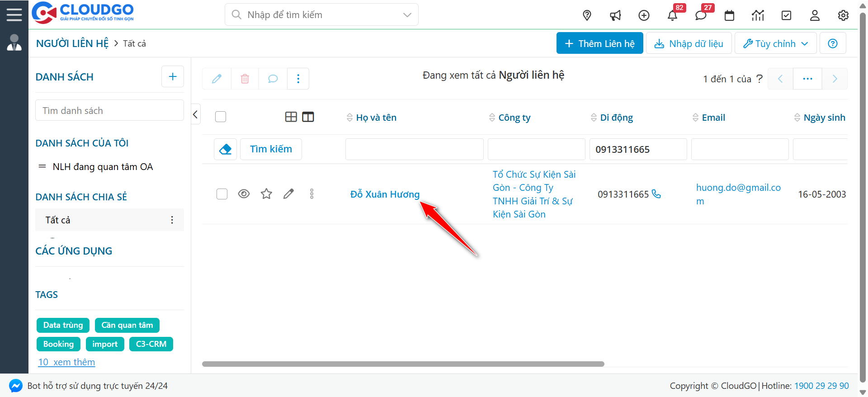Image resolution: width=868 pixels, height=397 pixels.
Task: Go to next page arrow
Action: [835, 79]
